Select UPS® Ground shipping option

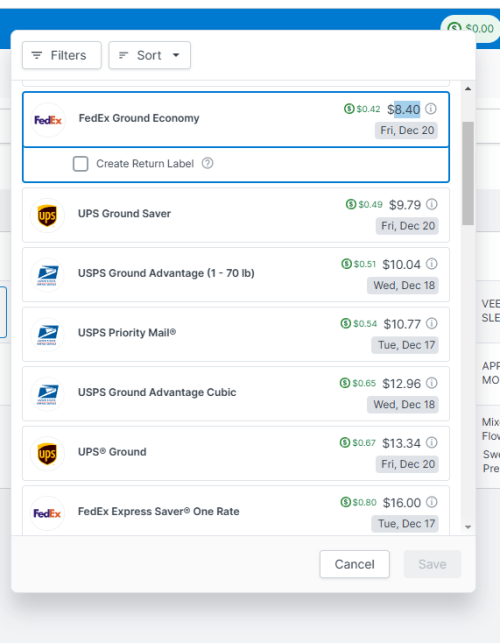click(x=236, y=453)
